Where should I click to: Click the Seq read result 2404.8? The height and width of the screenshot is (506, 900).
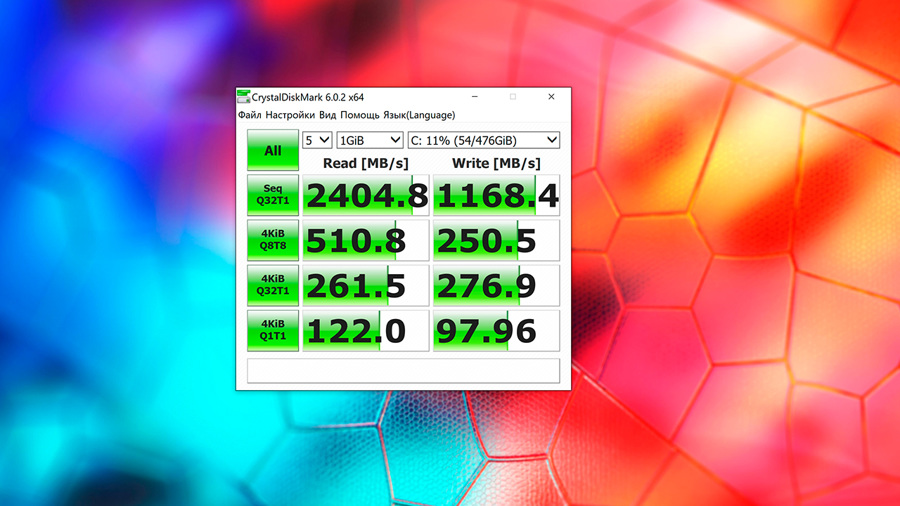tap(366, 195)
